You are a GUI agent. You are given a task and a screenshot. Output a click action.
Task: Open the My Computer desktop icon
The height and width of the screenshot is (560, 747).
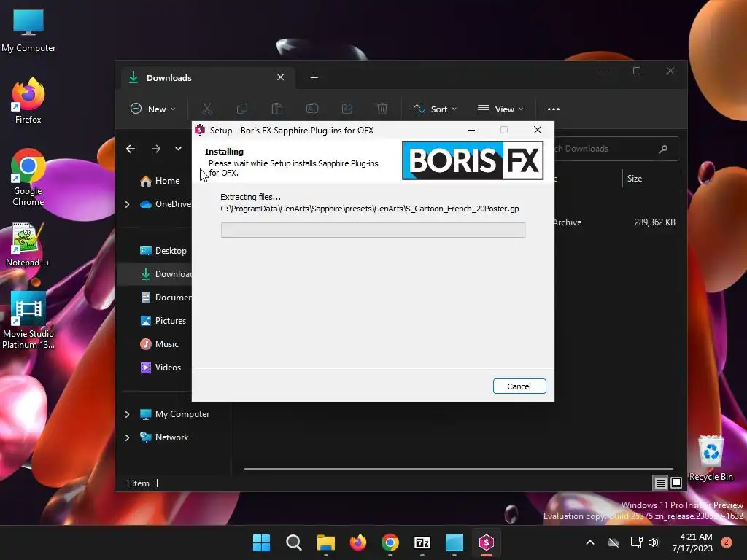click(28, 31)
